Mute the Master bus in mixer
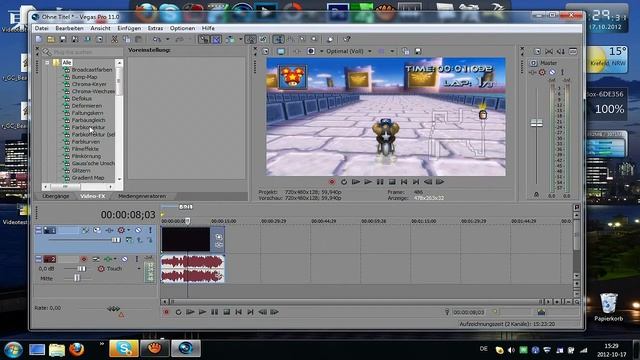640x360 pixels. [x=552, y=72]
